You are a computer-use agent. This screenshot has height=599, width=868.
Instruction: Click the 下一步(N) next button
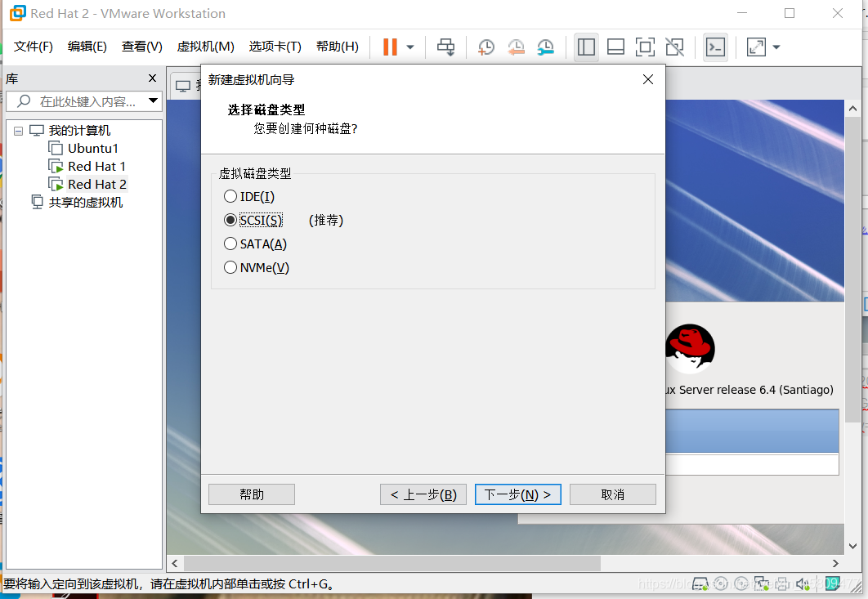(x=517, y=494)
